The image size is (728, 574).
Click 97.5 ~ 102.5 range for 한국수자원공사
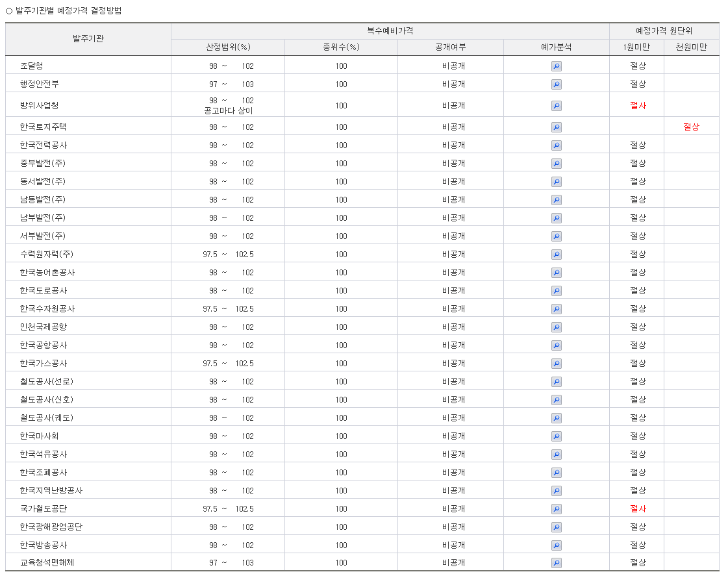tap(228, 309)
